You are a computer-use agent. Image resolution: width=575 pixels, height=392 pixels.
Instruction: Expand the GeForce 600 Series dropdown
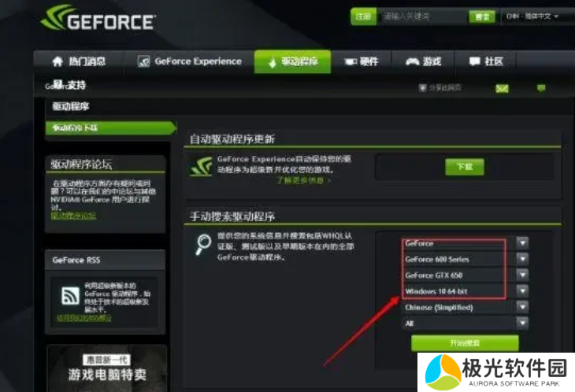(x=466, y=259)
